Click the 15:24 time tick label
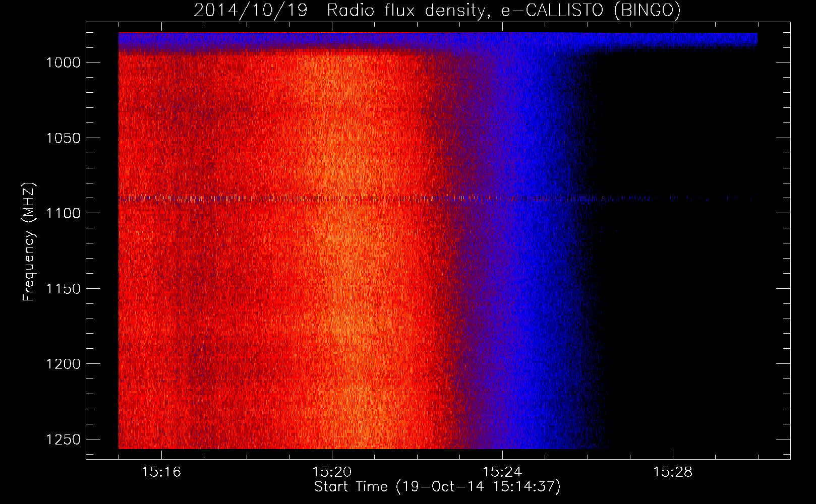The image size is (816, 504). (502, 472)
